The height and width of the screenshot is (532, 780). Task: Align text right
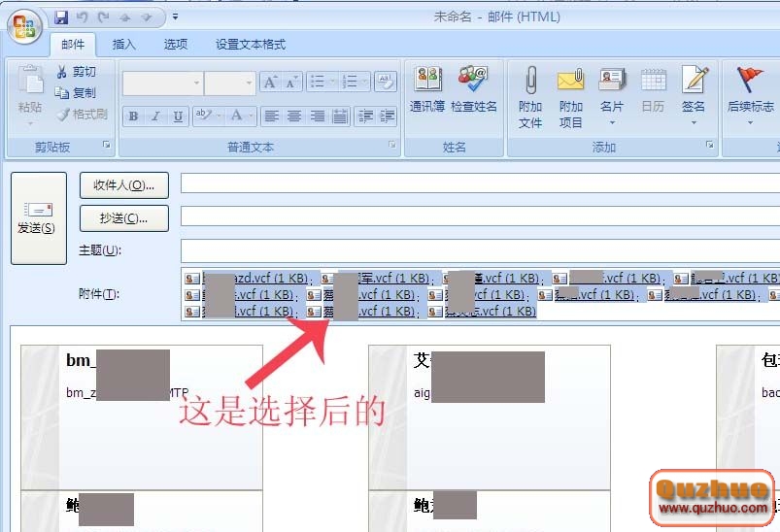317,116
